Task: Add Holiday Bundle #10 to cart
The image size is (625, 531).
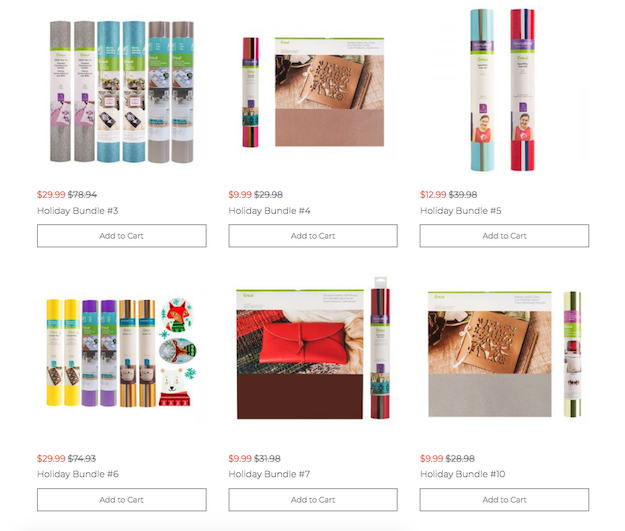Action: 504,500
